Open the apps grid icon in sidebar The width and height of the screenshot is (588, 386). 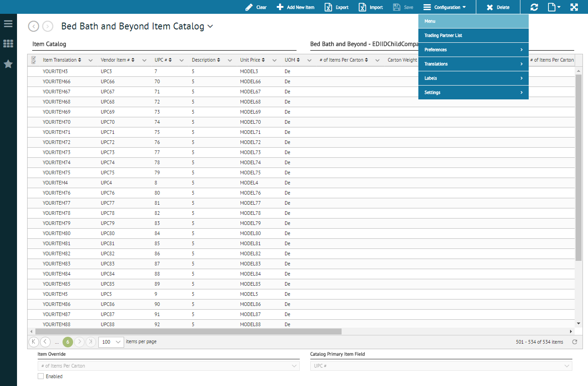tap(8, 44)
